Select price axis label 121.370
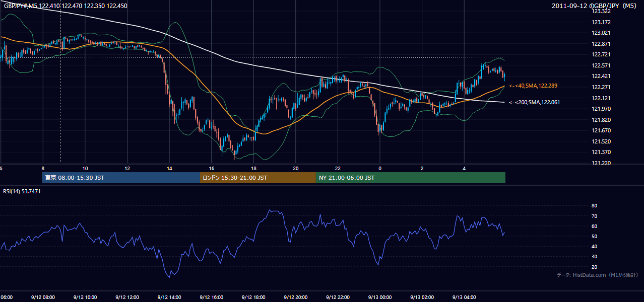 (601, 152)
